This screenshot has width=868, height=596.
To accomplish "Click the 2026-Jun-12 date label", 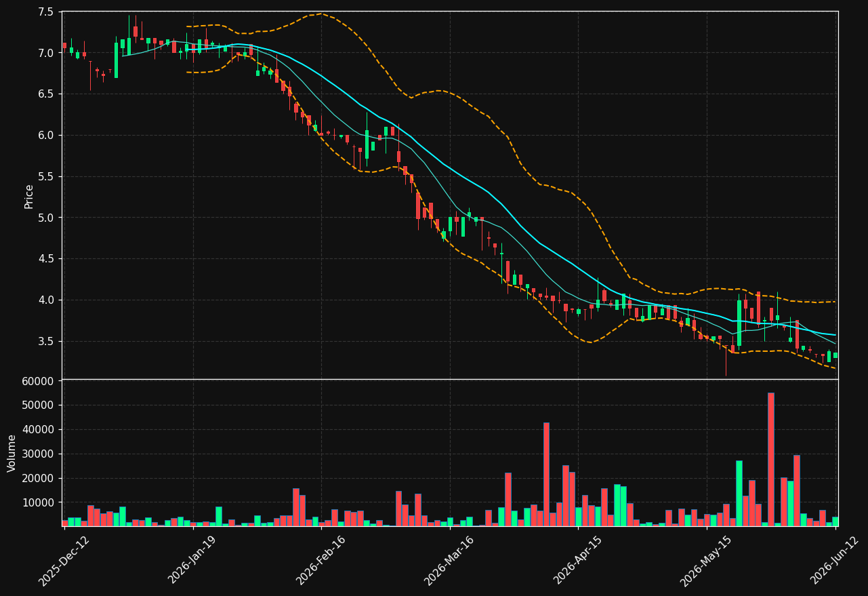I will coord(835,561).
